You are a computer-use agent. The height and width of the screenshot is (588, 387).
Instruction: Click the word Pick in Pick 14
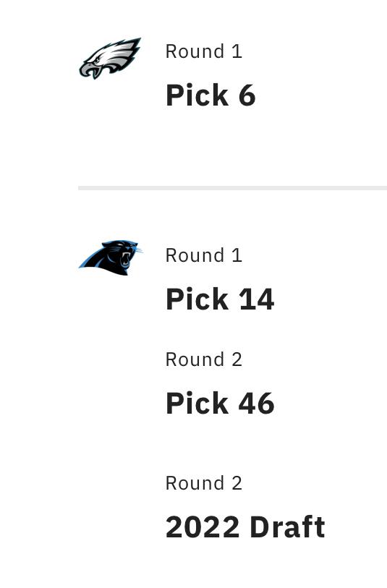tap(197, 299)
